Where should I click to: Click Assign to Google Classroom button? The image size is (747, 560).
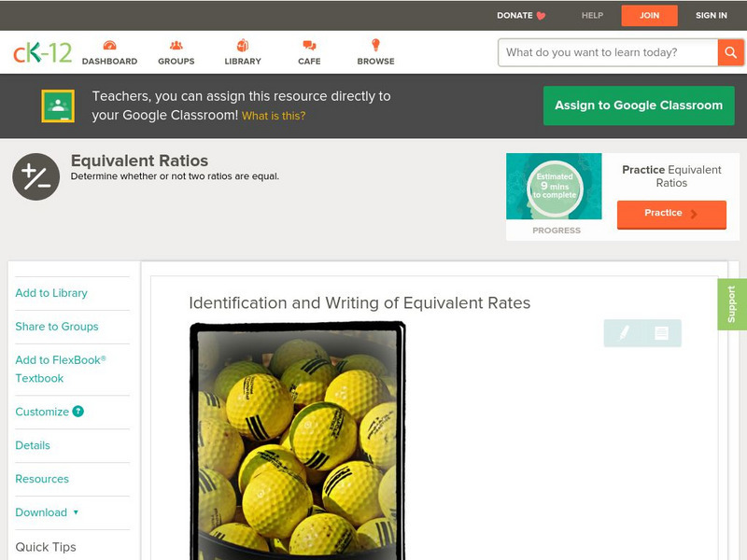(639, 105)
